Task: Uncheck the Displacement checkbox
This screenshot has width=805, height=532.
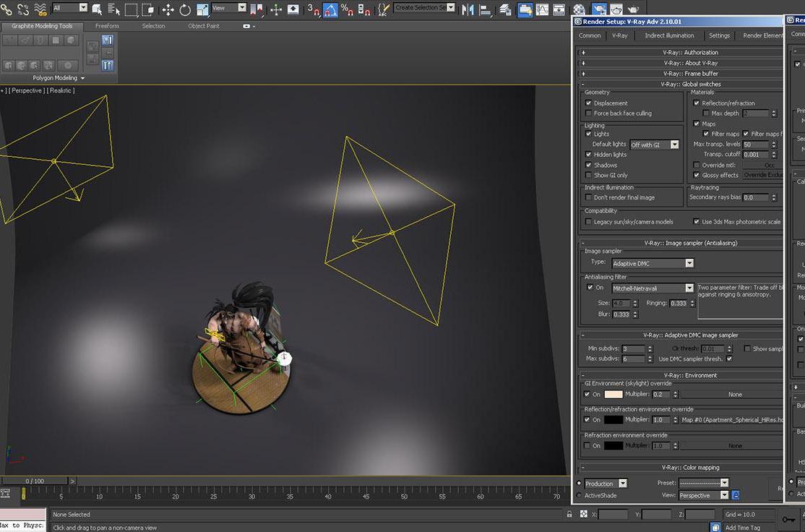Action: 588,103
